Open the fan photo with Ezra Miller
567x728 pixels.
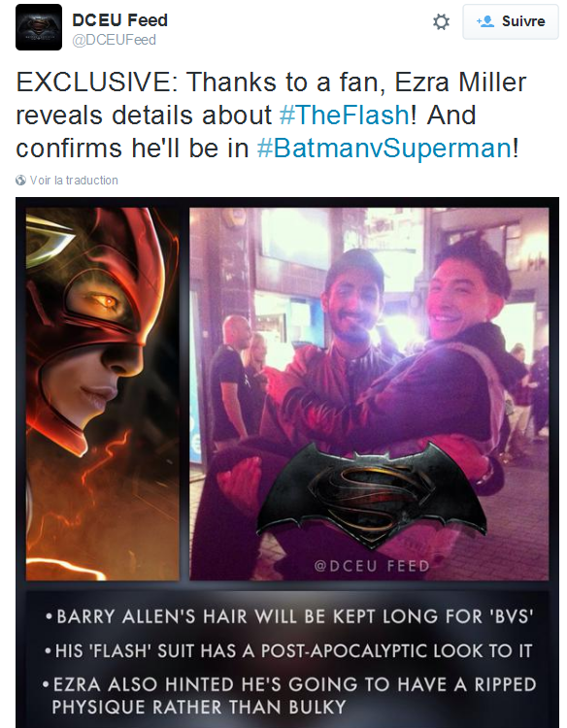point(369,394)
